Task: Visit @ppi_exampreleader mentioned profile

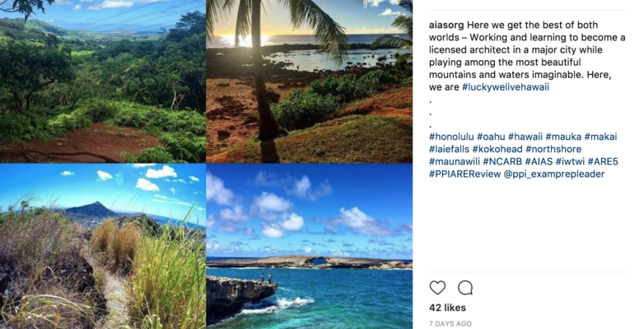Action: (554, 174)
